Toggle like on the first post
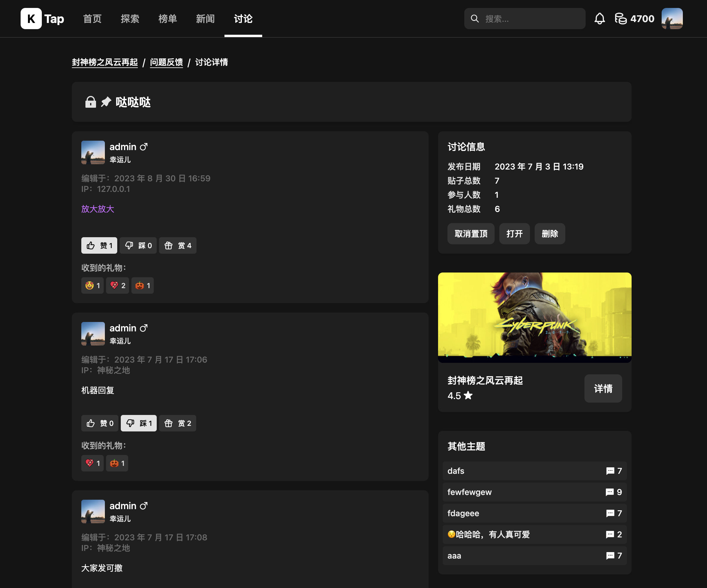Viewport: 707px width, 588px height. point(99,245)
